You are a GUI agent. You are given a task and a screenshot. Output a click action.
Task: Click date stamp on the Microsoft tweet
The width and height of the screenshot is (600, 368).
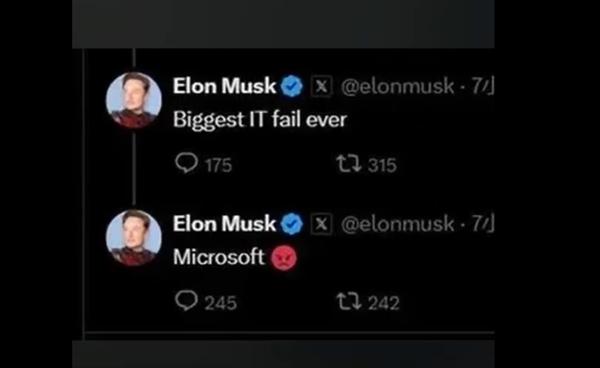(482, 224)
